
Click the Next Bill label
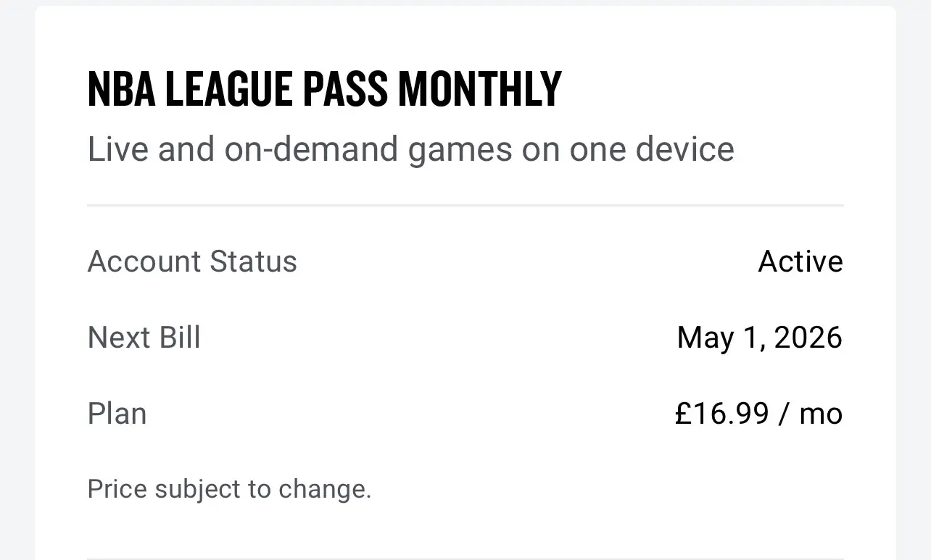144,338
